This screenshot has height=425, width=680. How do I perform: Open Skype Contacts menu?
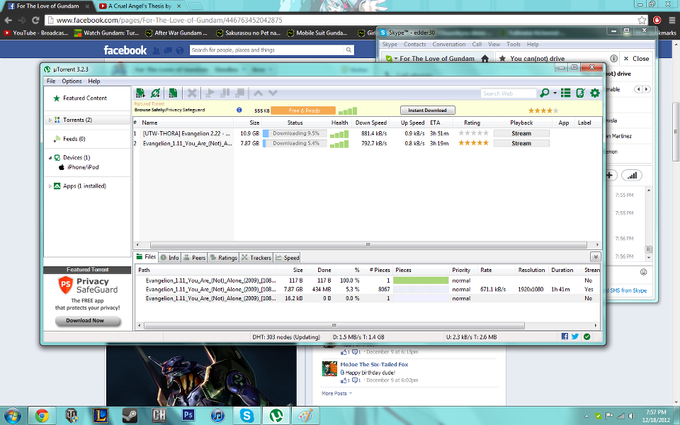point(415,44)
